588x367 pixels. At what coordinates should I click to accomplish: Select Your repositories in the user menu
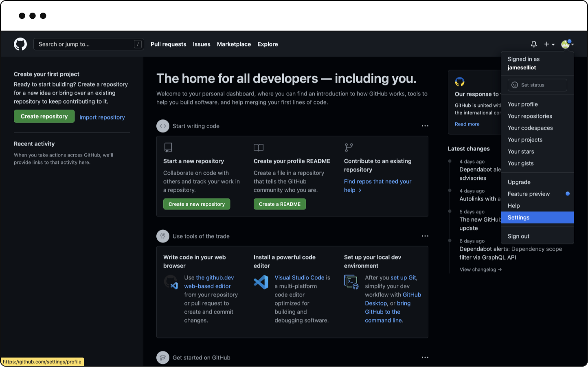[538, 116]
